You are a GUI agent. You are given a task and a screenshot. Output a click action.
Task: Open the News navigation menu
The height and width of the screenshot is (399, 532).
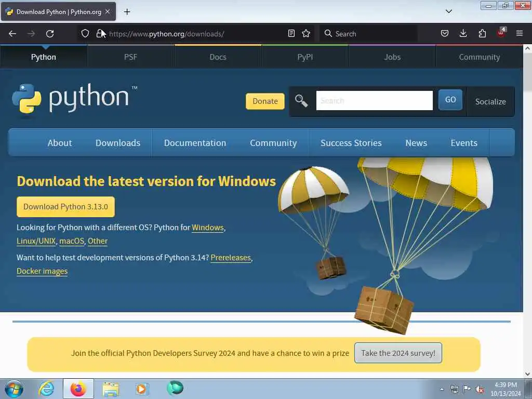coord(416,143)
